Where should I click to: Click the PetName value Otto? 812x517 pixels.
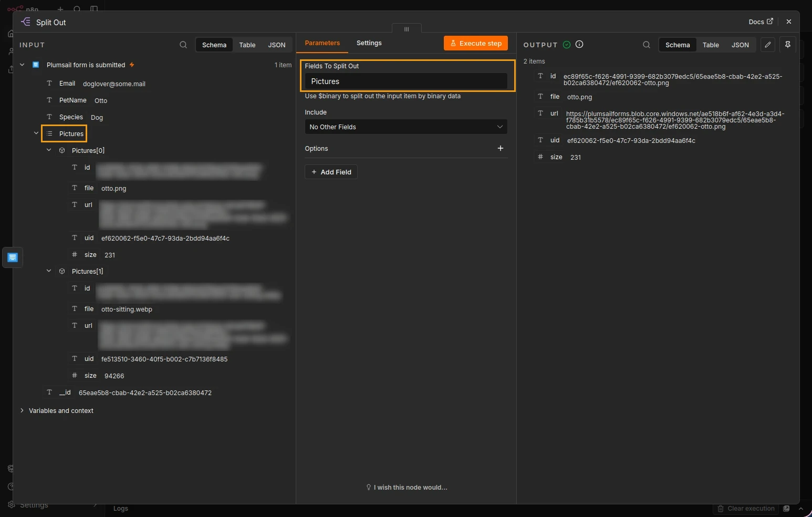point(101,101)
